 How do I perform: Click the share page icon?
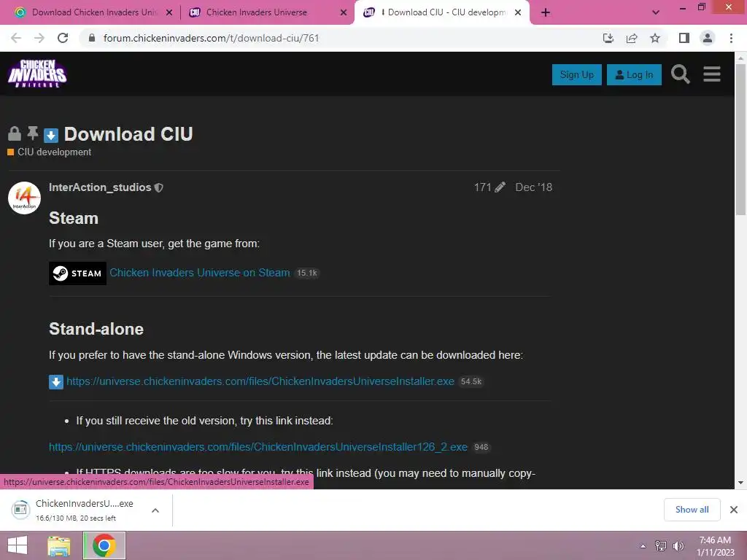(632, 38)
